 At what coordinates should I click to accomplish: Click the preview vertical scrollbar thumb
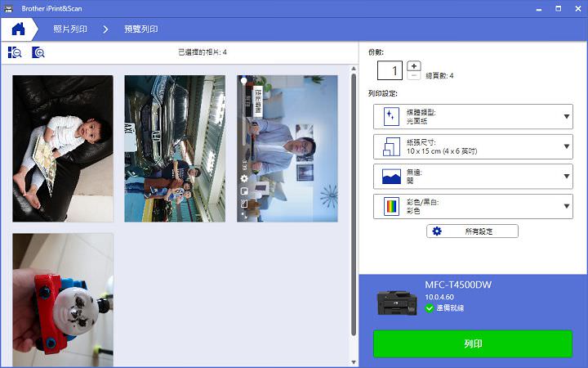point(354,204)
